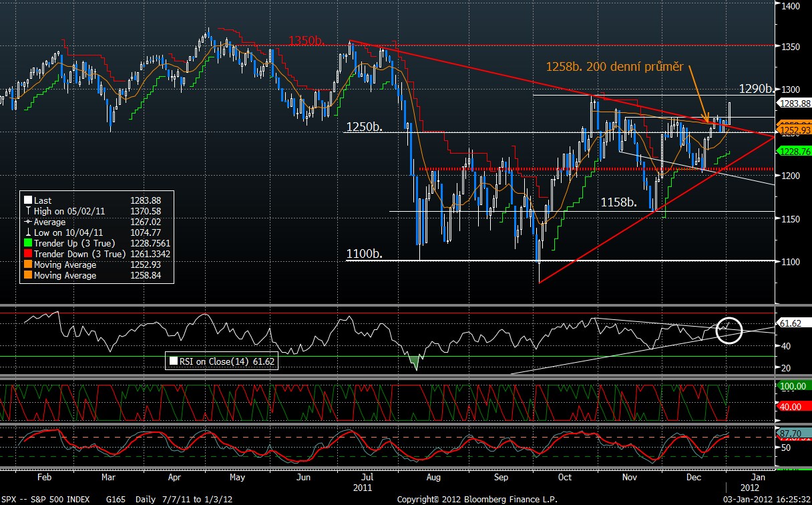This screenshot has width=812, height=505.
Task: Click the 'Feb' month on the time axis
Action: pyautogui.click(x=44, y=478)
